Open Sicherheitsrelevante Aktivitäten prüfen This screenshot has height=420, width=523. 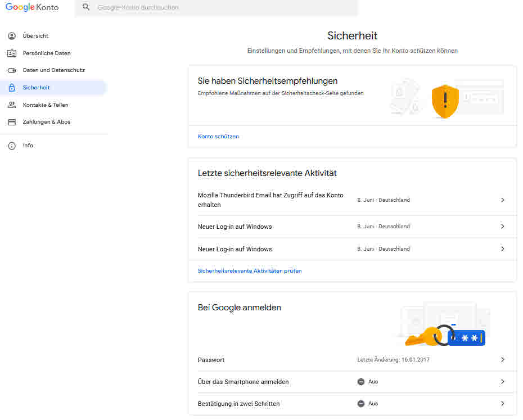coord(249,270)
